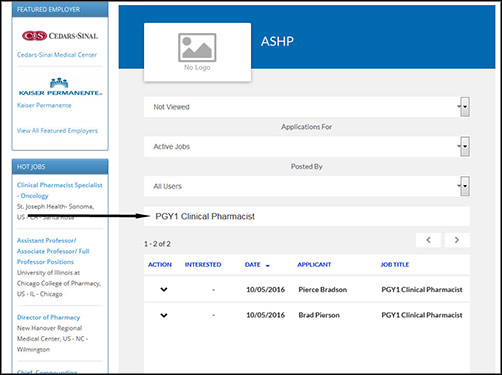Click the ASHP employer name heading
The image size is (502, 375).
277,41
